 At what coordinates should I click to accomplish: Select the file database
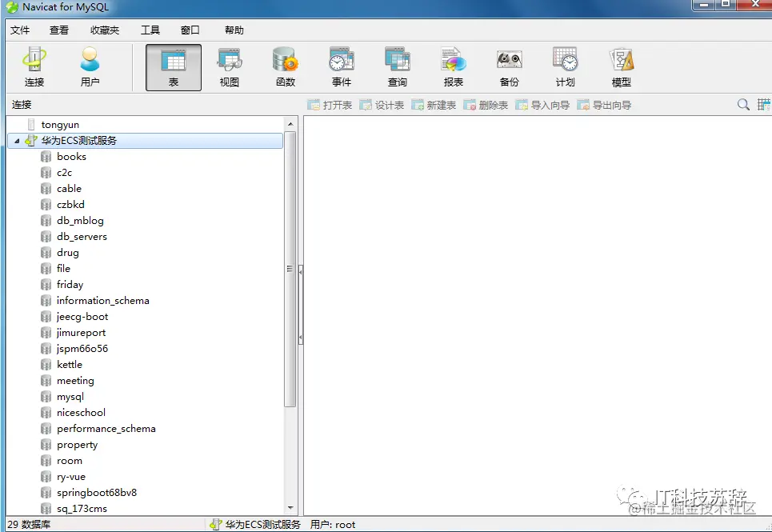[63, 268]
